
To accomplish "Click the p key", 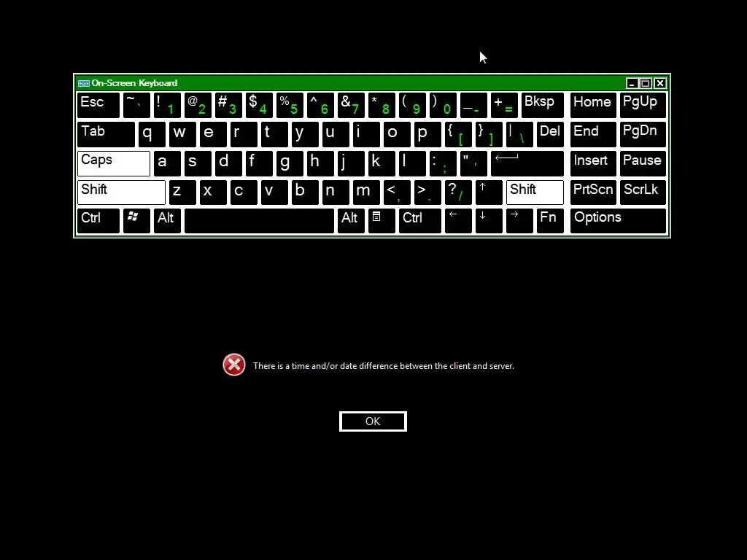I will (427, 134).
